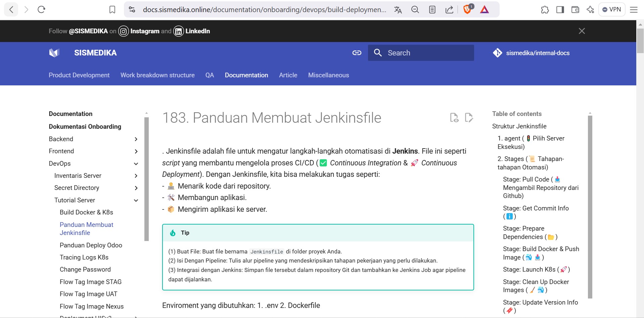Open the LinkedIn icon link
This screenshot has width=644, height=318.
point(179,31)
